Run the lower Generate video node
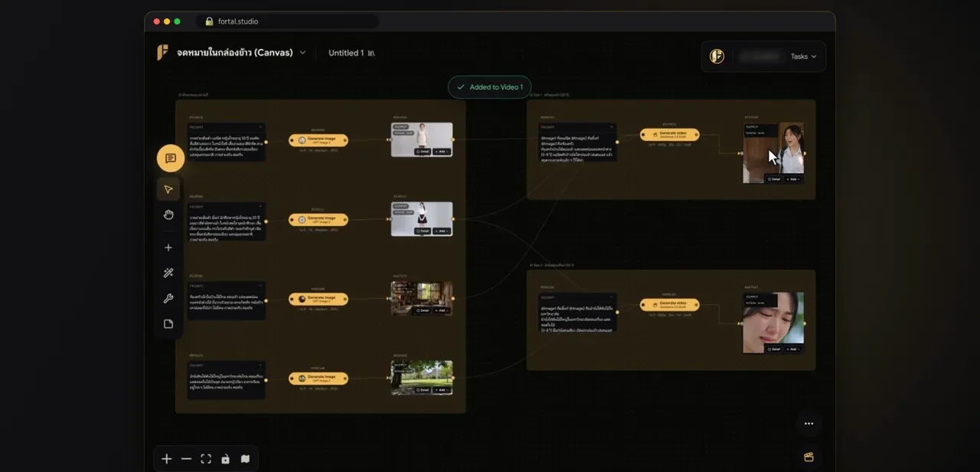Image resolution: width=980 pixels, height=472 pixels. click(x=670, y=305)
